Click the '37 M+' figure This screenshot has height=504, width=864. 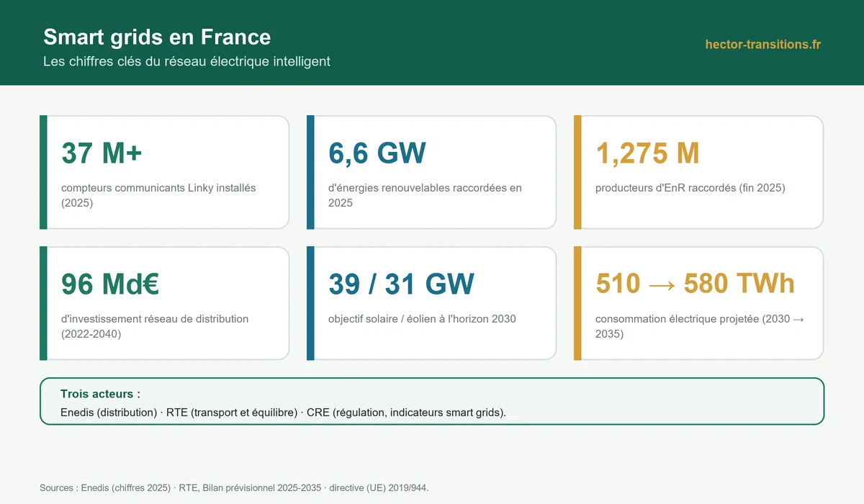pyautogui.click(x=102, y=153)
